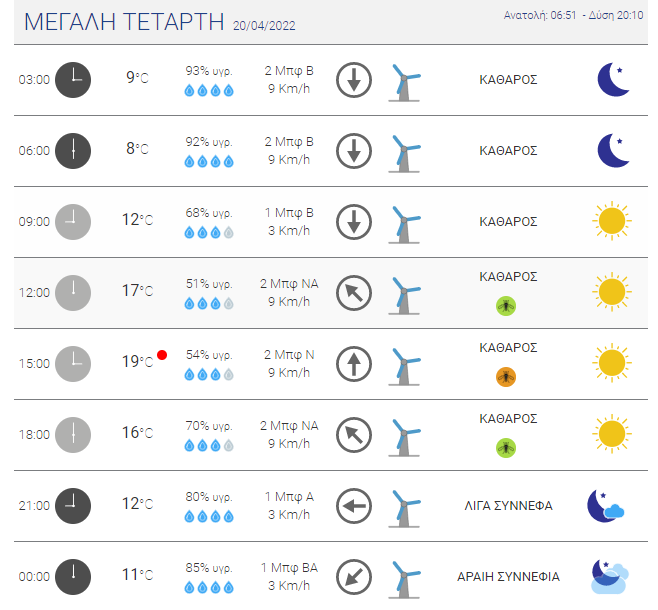Image resolution: width=658 pixels, height=610 pixels.
Task: Click the 93% humidity droplets at 03:00
Action: pyautogui.click(x=209, y=90)
